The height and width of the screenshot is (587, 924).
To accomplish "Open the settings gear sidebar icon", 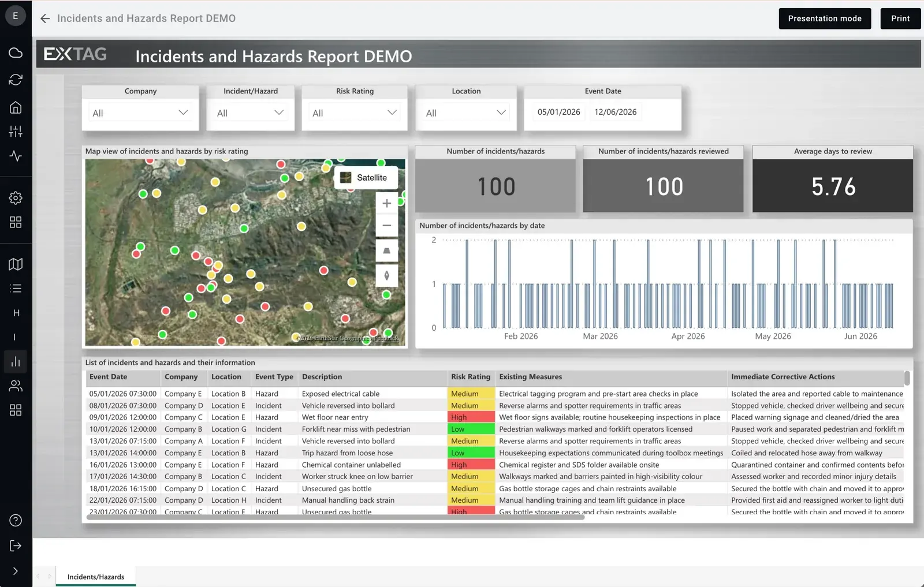I will click(x=16, y=198).
